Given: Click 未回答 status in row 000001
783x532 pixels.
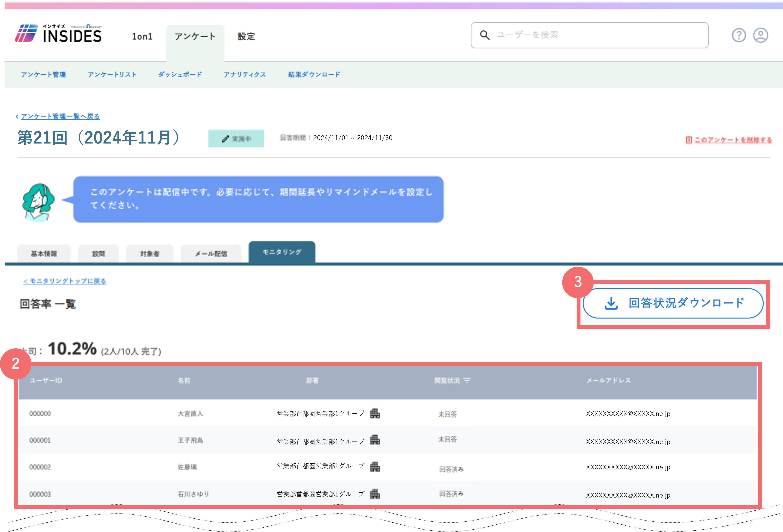Looking at the screenshot, I should tap(447, 439).
